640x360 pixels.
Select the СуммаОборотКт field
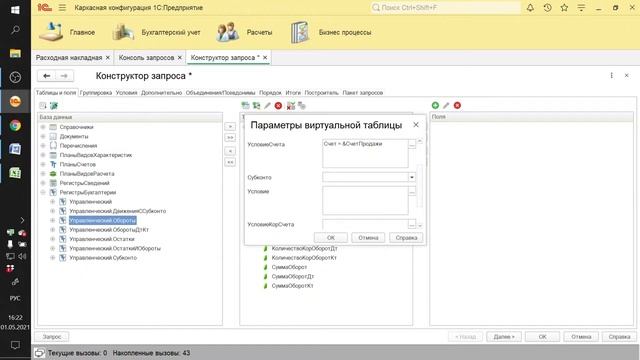tap(293, 286)
